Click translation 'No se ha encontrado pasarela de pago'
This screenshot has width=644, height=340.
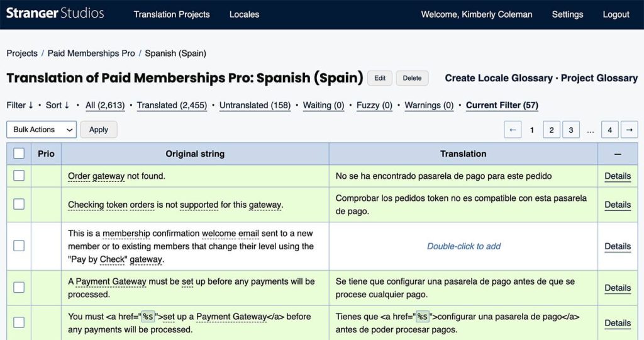coord(443,176)
